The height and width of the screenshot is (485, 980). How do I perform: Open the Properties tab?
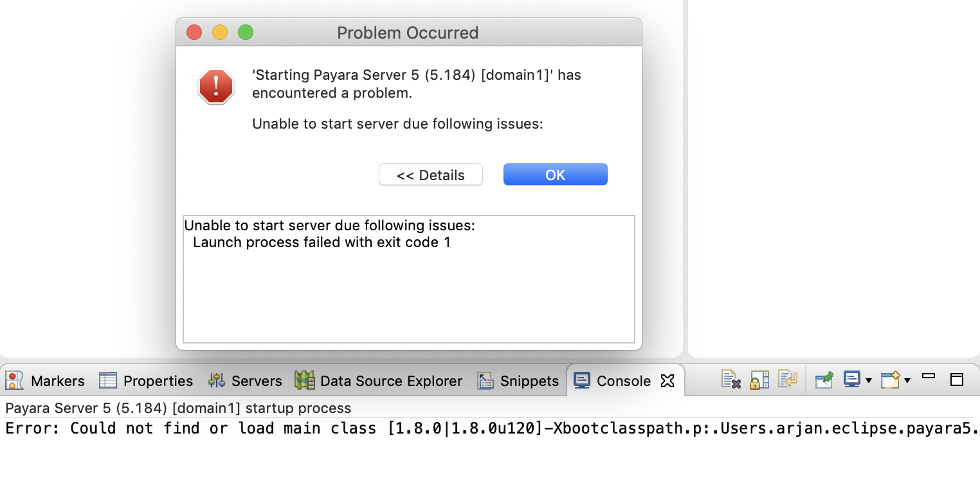click(146, 381)
